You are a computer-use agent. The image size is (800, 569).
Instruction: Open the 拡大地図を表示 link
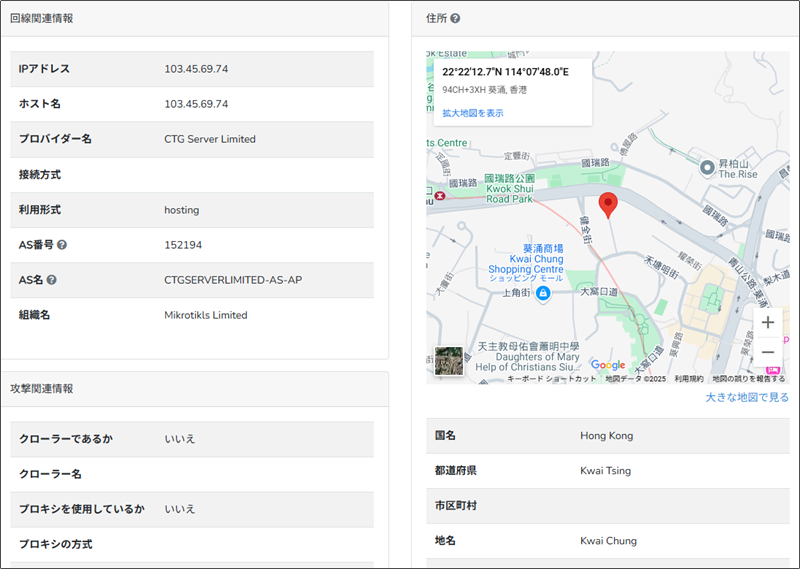click(x=473, y=113)
